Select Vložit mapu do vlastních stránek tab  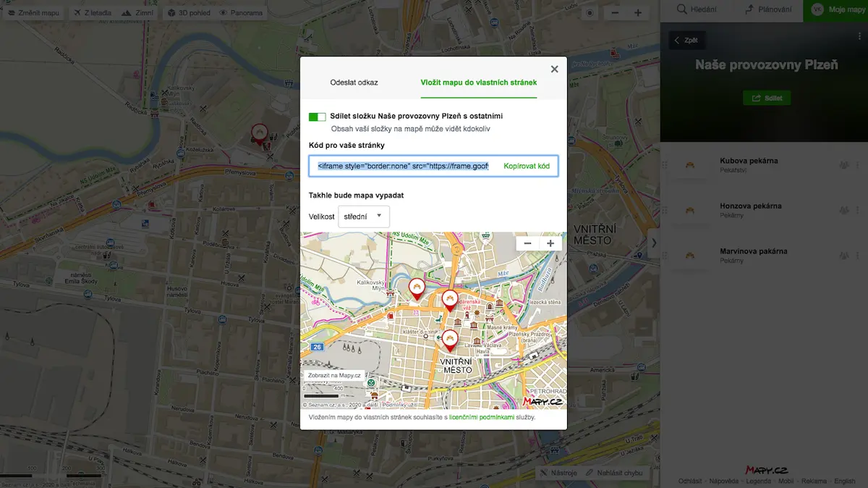pyautogui.click(x=479, y=83)
